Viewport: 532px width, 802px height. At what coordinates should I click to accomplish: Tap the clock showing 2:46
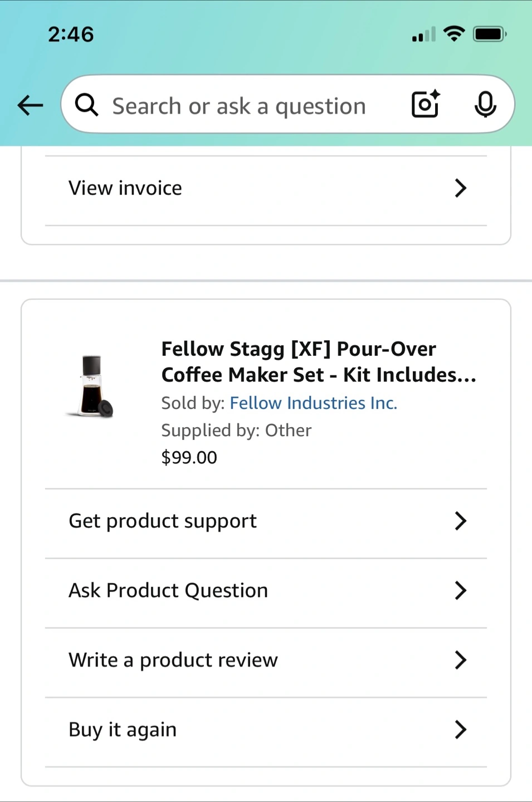(x=71, y=35)
